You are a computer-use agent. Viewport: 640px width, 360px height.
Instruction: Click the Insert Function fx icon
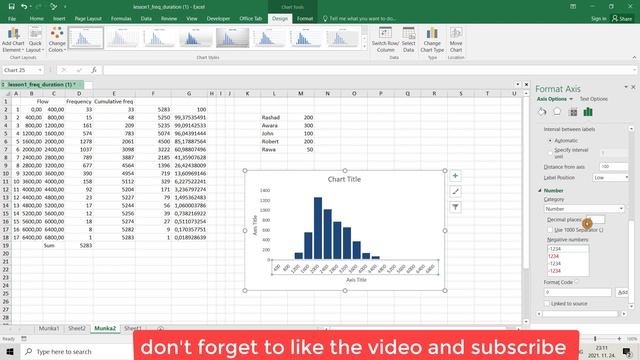pos(93,70)
